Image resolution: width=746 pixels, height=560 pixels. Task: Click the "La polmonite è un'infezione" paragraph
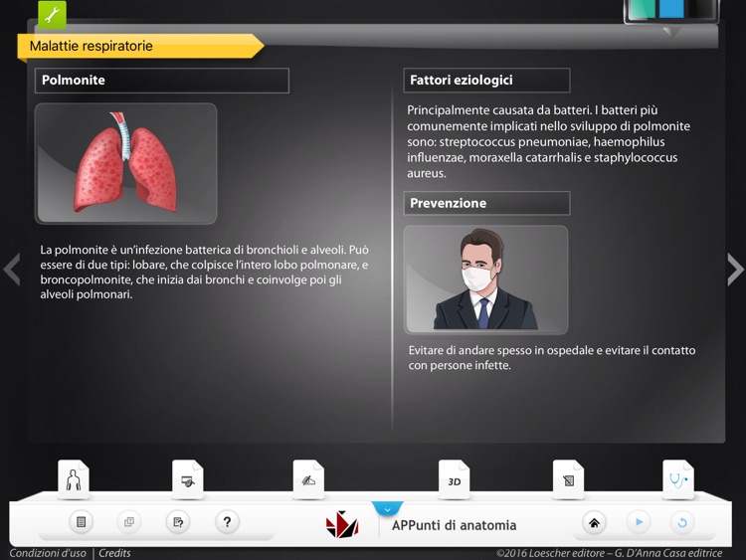pos(204,272)
